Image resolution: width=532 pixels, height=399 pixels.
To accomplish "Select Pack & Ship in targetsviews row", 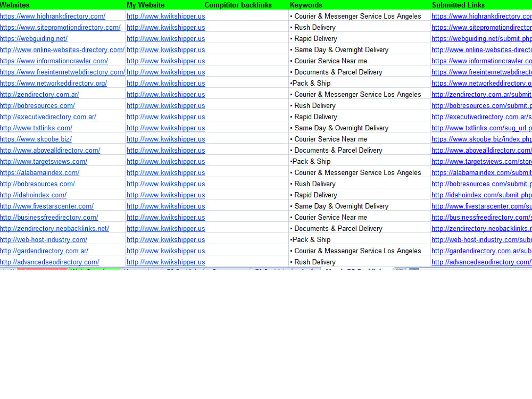I will 311,162.
